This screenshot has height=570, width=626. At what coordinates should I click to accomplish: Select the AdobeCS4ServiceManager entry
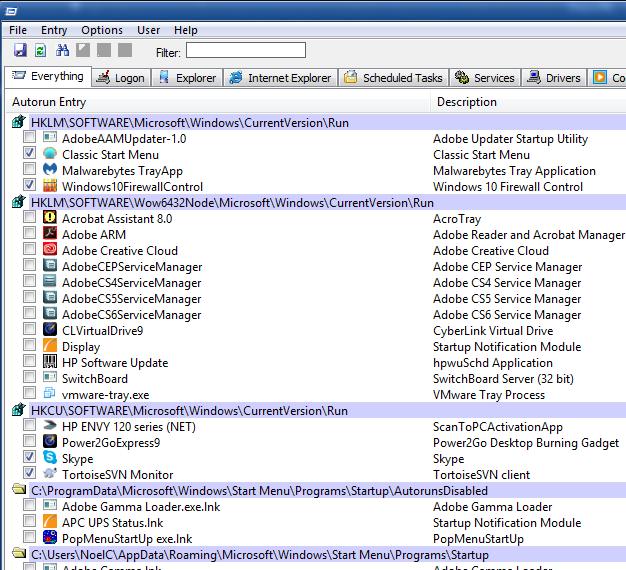click(131, 283)
